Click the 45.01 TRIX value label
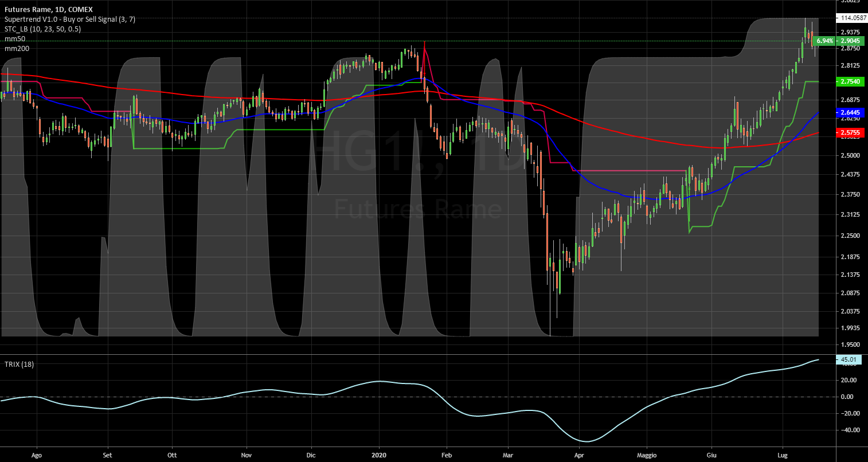868x462 pixels. tap(849, 359)
